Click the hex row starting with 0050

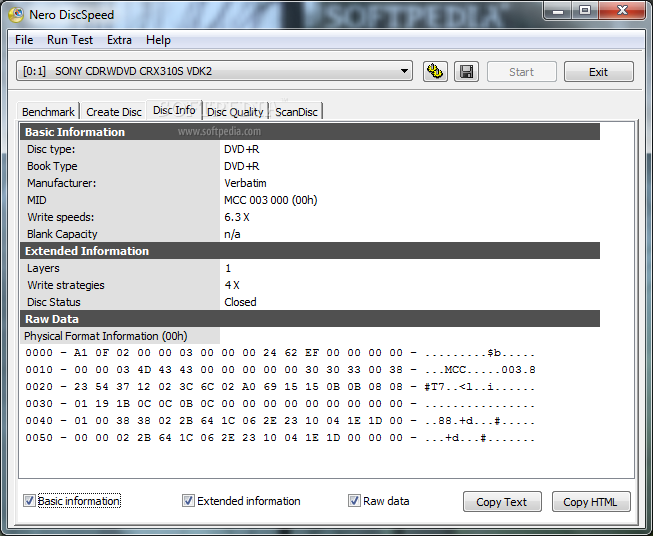click(280, 438)
